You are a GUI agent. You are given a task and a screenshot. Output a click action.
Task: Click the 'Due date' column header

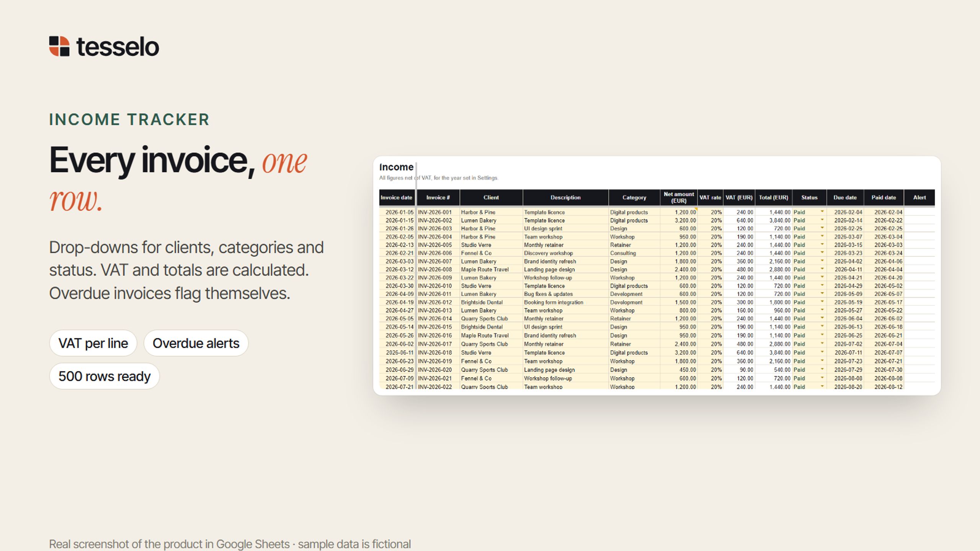(845, 197)
